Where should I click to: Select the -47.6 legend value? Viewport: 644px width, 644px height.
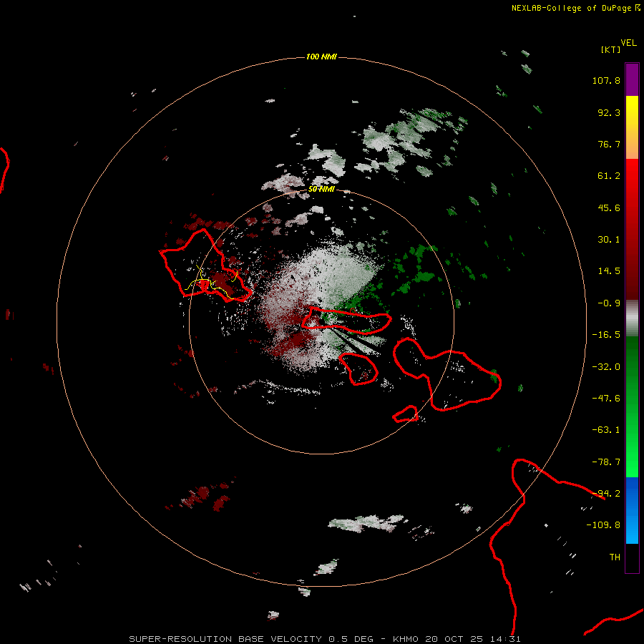tap(606, 399)
